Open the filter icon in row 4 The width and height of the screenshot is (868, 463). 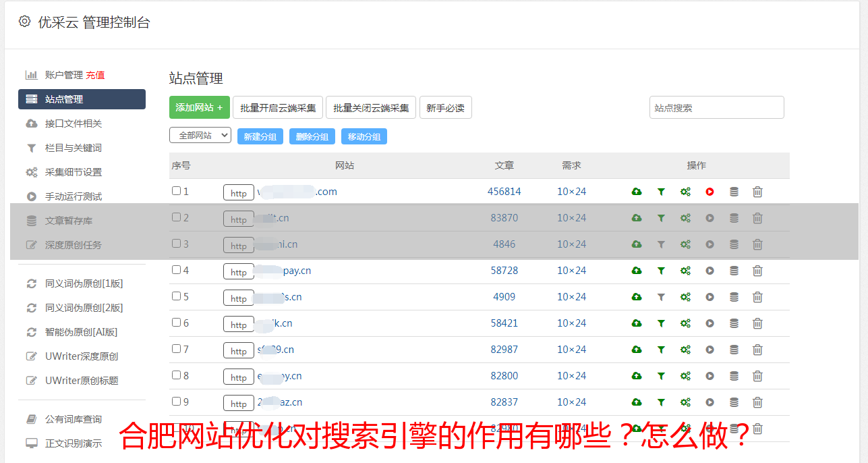point(661,271)
